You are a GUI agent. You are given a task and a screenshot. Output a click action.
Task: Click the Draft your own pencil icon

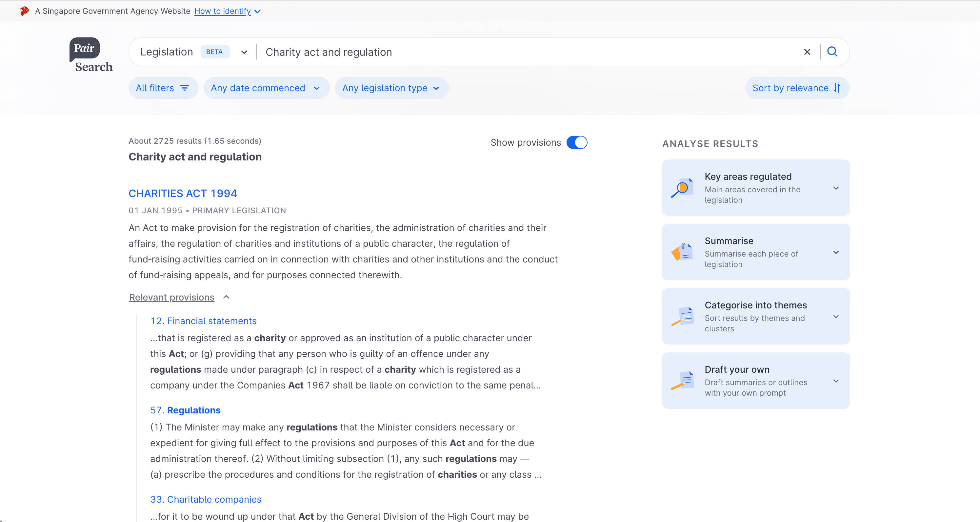pos(682,381)
